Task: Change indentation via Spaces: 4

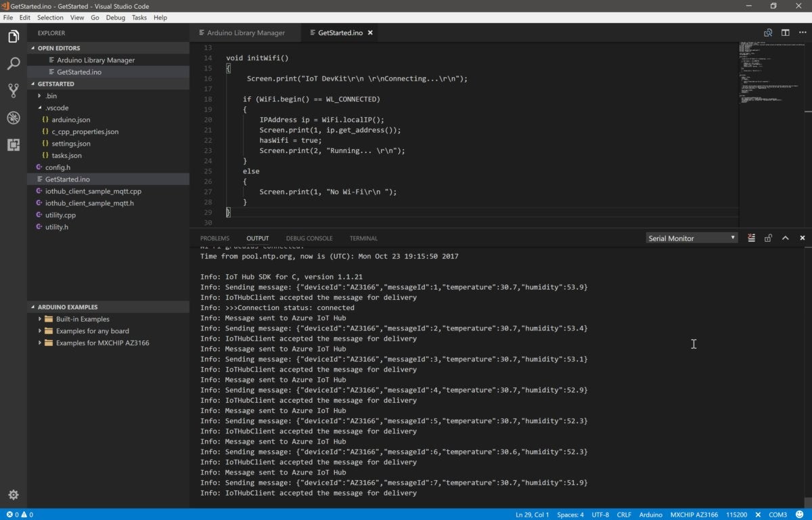Action: pyautogui.click(x=570, y=515)
